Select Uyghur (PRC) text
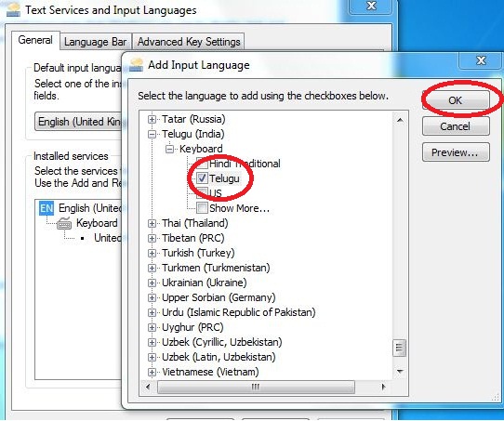 (192, 327)
